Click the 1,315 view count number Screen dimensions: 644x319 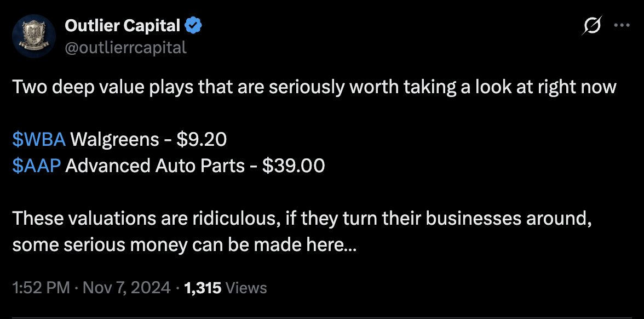click(x=203, y=288)
